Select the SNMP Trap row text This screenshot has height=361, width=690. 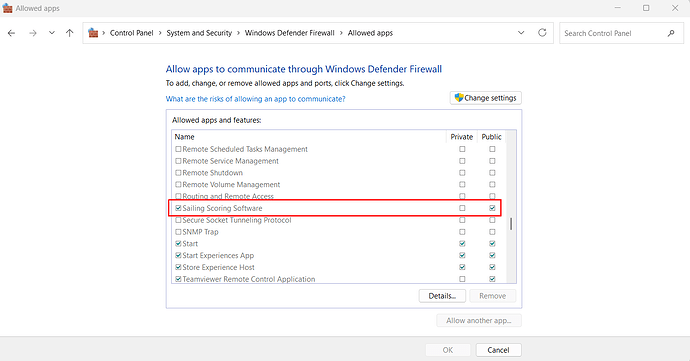point(200,232)
